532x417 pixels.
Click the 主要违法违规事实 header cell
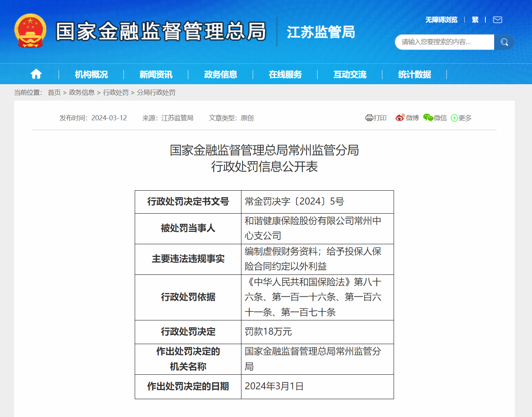(188, 259)
